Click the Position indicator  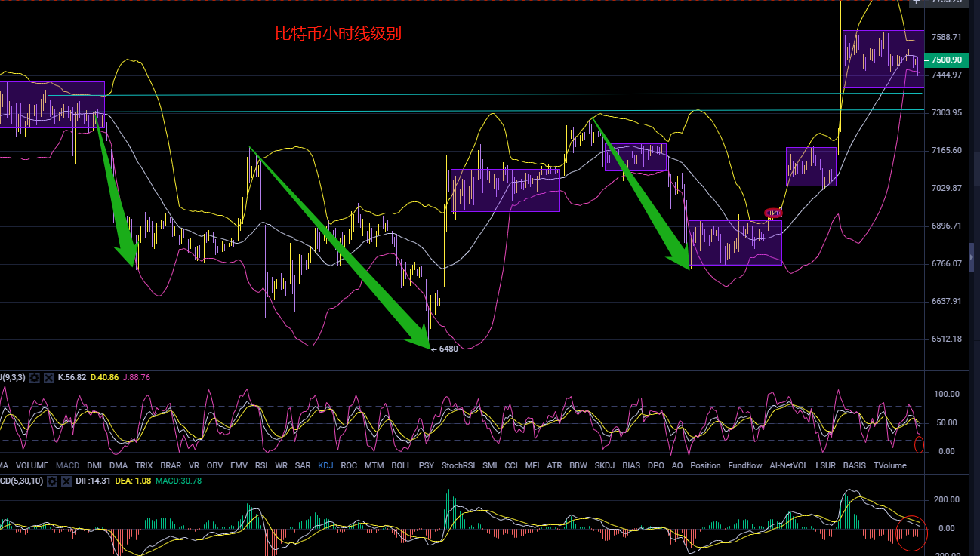click(705, 465)
